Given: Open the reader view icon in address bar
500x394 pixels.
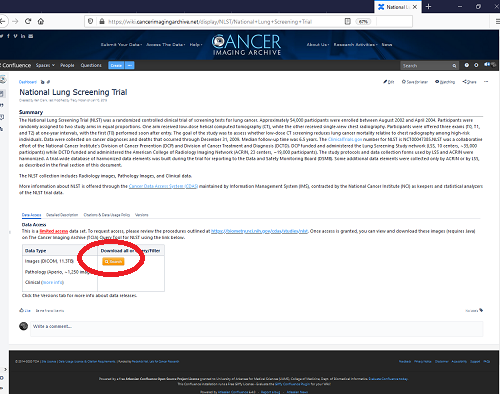Looking at the screenshot, I should pyautogui.click(x=347, y=21).
